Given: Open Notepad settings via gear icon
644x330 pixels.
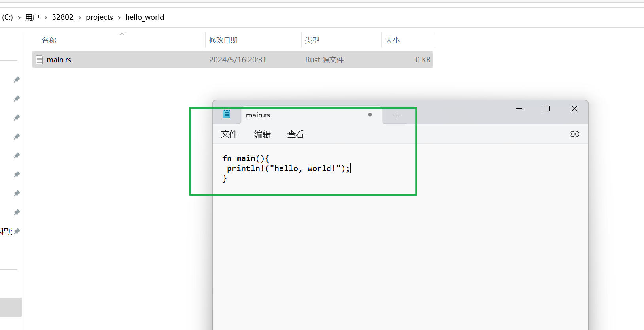Looking at the screenshot, I should pos(574,134).
